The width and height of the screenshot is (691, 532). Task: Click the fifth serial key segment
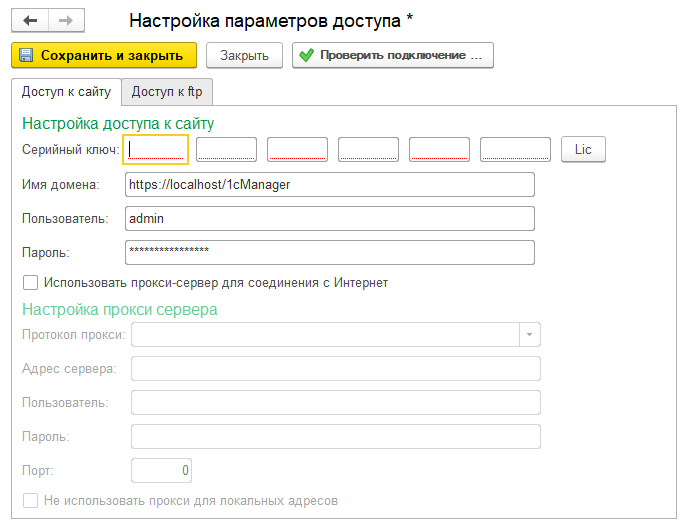coord(439,149)
